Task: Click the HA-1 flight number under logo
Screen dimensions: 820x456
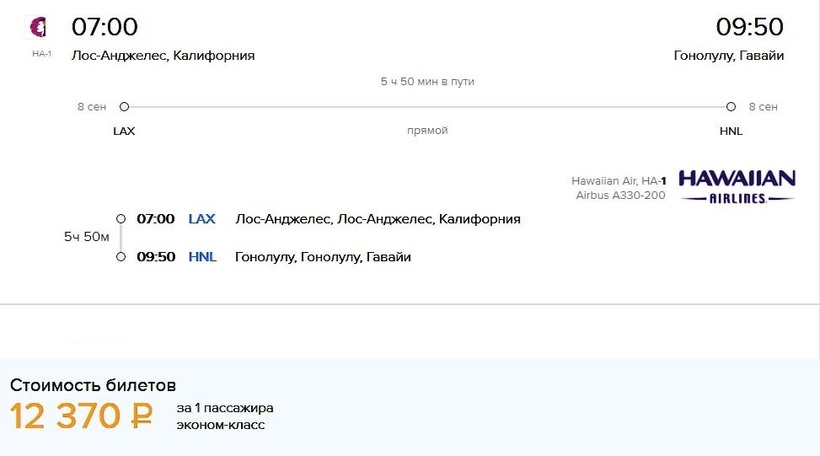Action: tap(42, 53)
